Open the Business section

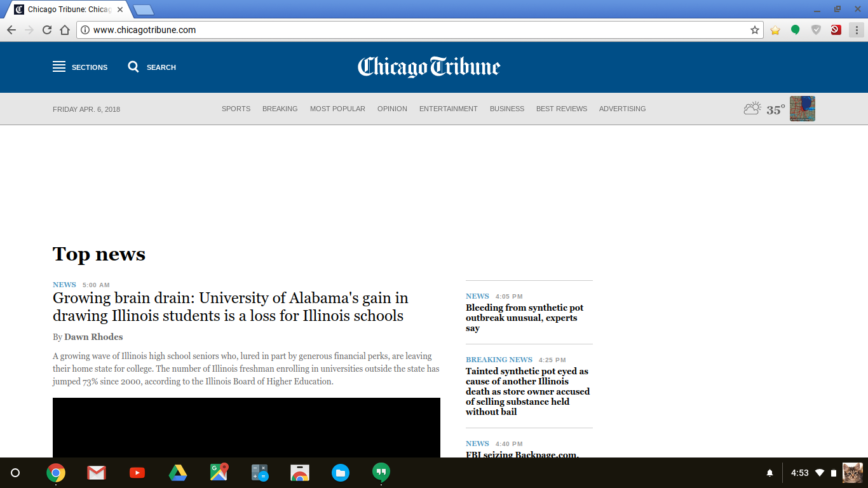click(507, 109)
